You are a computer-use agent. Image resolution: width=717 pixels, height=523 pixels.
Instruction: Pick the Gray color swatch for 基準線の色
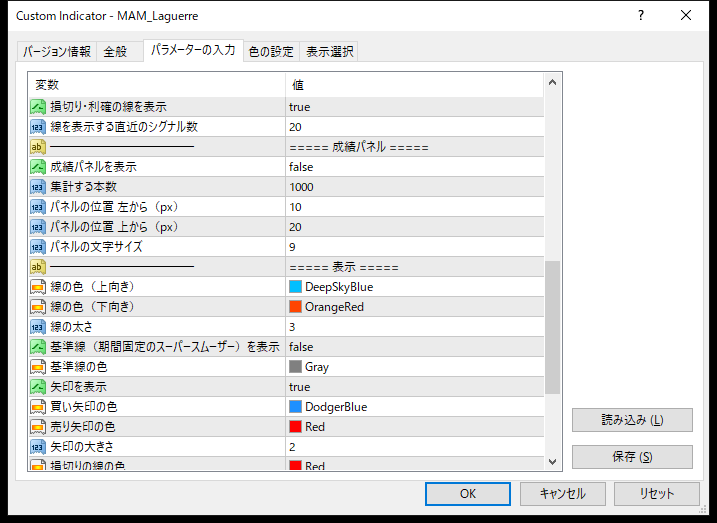point(295,367)
